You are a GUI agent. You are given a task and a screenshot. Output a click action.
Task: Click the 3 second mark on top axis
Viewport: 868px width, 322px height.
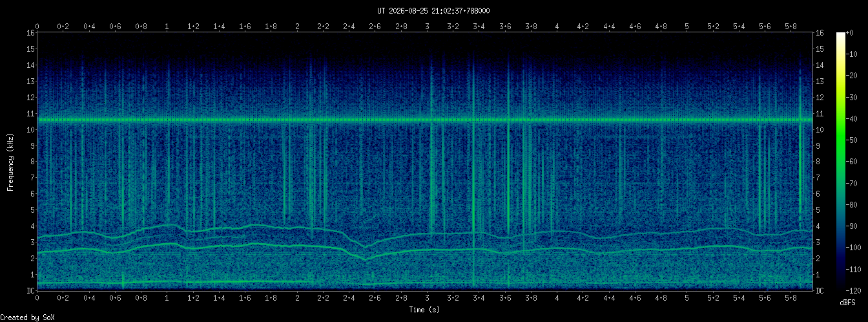tap(427, 27)
